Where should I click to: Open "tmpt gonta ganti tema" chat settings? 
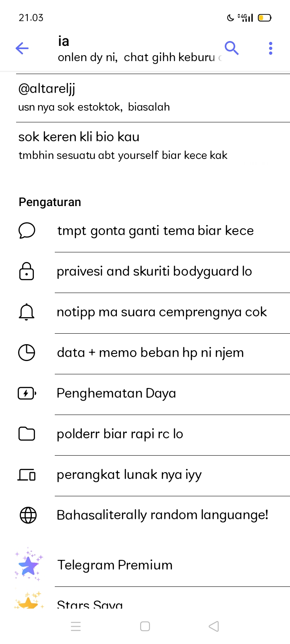(x=155, y=231)
